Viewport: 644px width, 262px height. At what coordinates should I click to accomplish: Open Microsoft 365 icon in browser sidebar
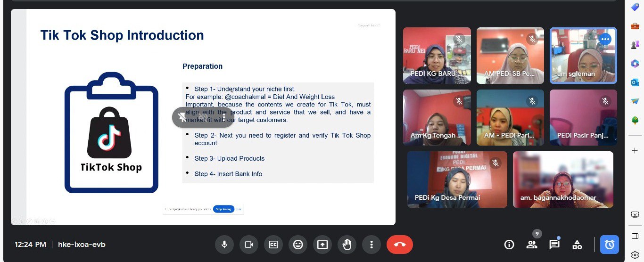click(x=635, y=64)
